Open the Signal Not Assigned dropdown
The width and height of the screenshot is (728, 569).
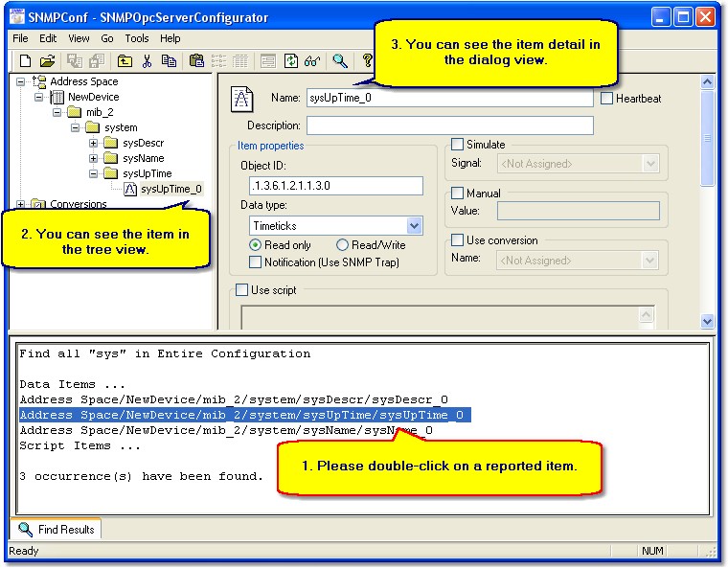[x=650, y=164]
